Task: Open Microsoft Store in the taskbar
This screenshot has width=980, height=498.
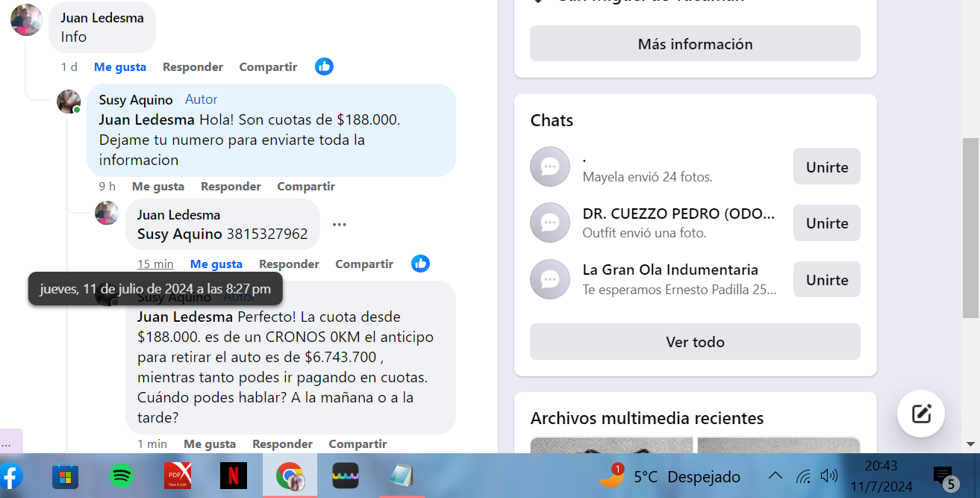Action: point(65,476)
